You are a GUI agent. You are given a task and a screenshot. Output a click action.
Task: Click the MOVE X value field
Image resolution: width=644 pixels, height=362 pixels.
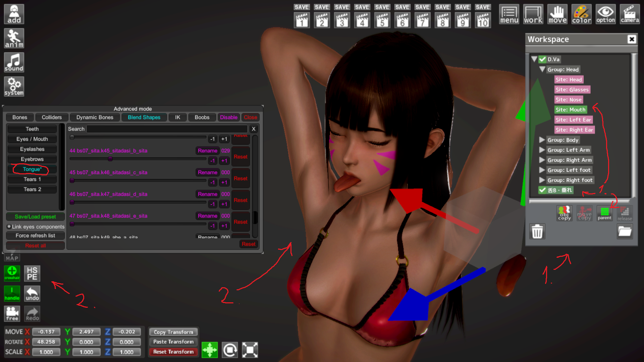tap(46, 332)
